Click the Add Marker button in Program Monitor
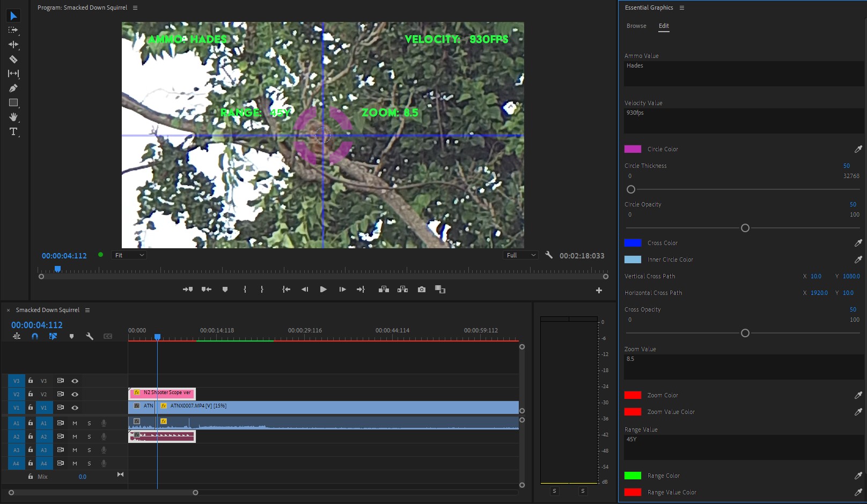 click(225, 290)
